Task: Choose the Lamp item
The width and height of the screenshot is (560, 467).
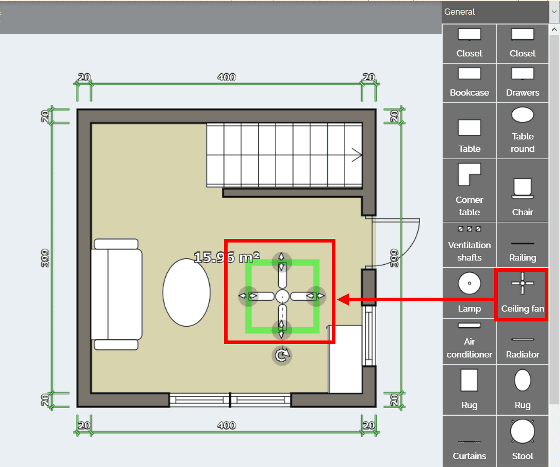Action: coord(469,293)
